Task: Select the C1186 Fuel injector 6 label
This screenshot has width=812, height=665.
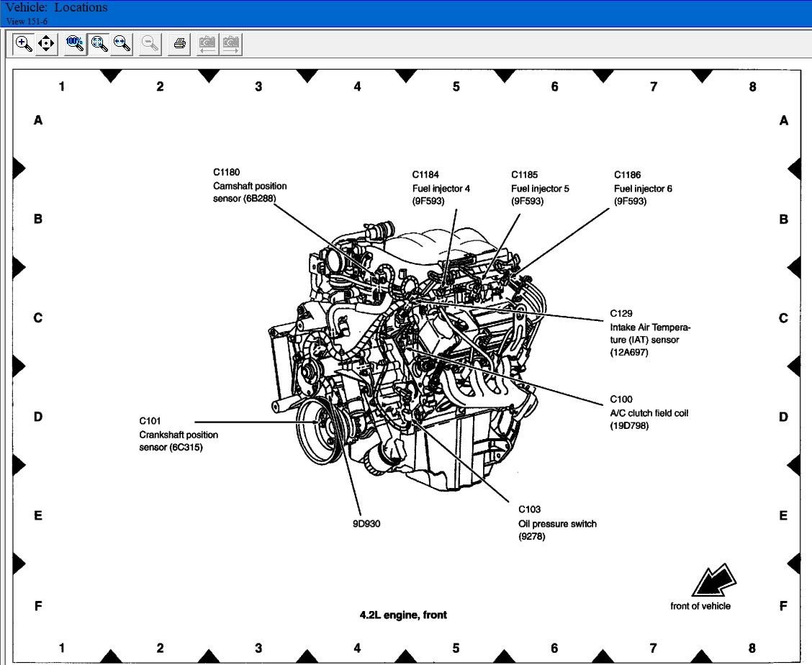Action: click(643, 188)
